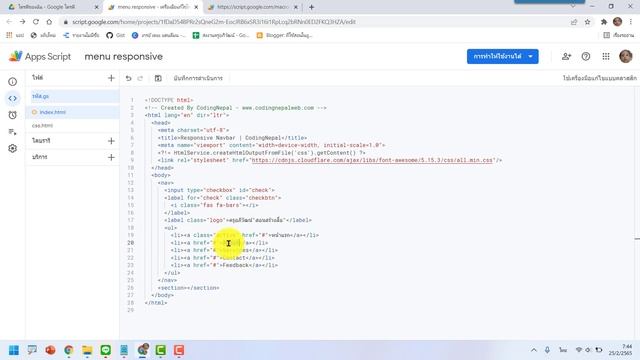Screen dimensions: 640x360
Task: Open the Google account avatar
Action: (625, 56)
